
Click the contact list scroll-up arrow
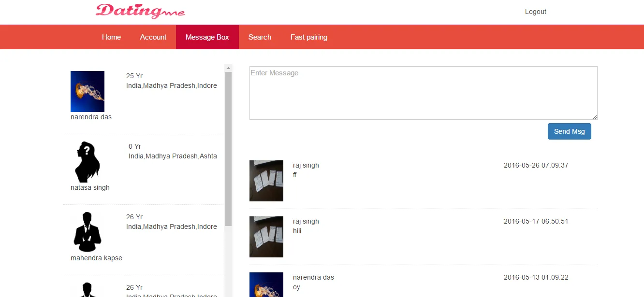[229, 68]
